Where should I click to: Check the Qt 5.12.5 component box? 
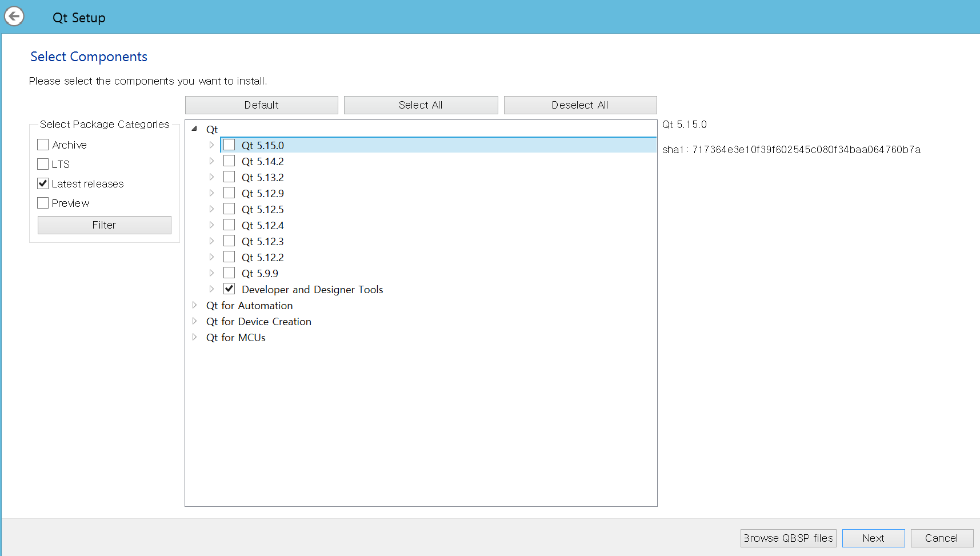coord(229,209)
